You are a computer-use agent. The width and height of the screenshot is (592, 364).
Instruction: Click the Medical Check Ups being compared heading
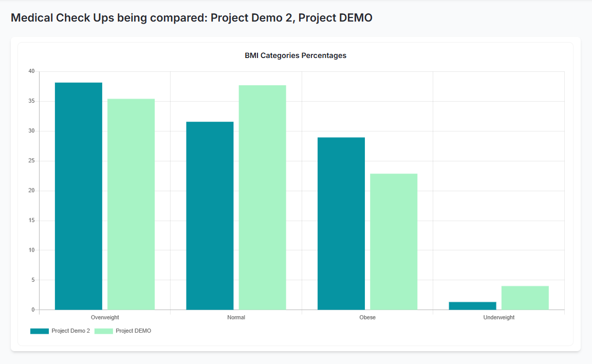tap(191, 18)
